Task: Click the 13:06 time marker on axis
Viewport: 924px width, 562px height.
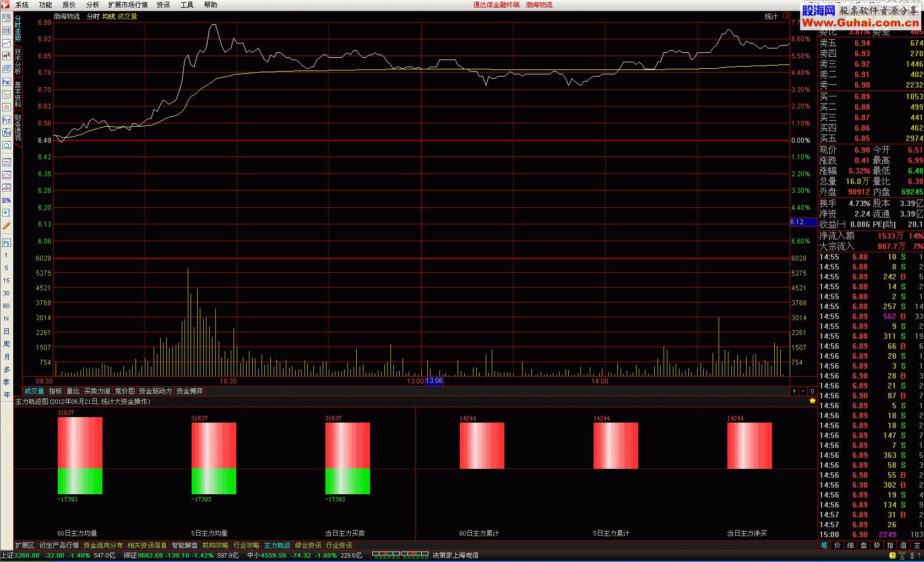Action: [434, 381]
